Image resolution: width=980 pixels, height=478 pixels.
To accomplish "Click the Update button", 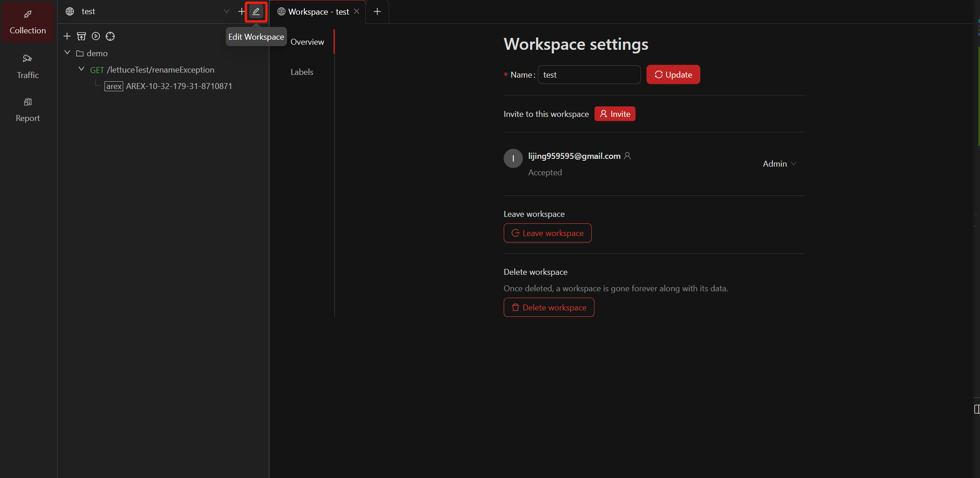I will point(673,75).
